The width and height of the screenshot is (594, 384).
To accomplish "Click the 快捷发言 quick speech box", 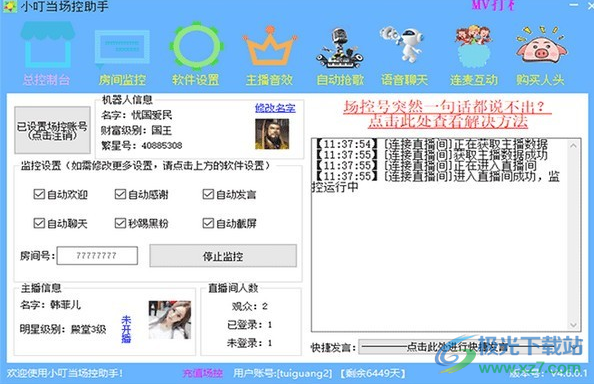I will [470, 347].
